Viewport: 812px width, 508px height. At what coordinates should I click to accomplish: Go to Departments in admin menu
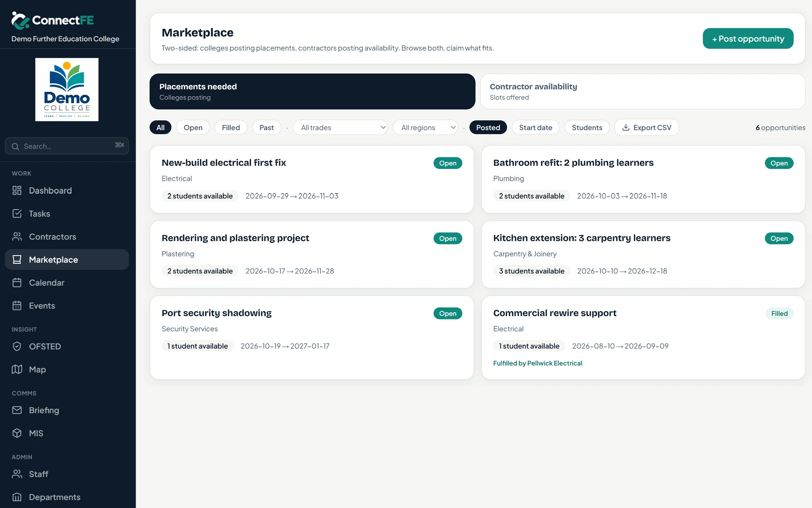[x=67, y=497]
